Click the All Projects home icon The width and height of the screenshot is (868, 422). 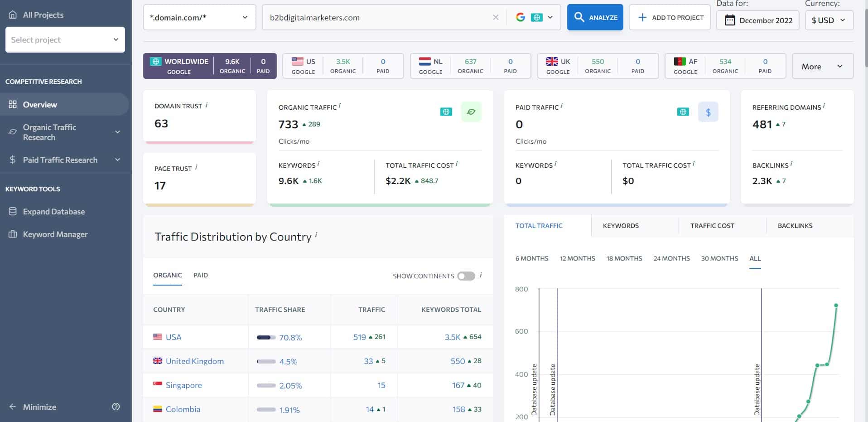coord(13,15)
